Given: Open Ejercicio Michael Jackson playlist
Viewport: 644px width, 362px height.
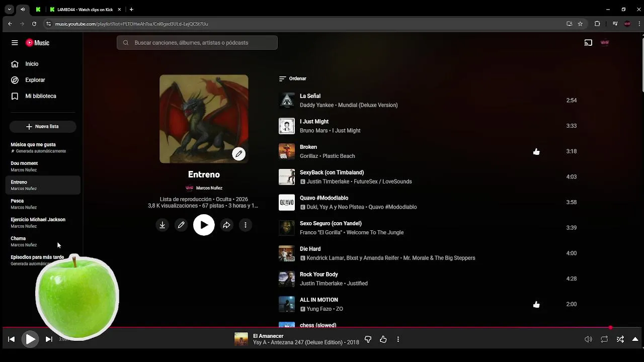Looking at the screenshot, I should pyautogui.click(x=44, y=223).
